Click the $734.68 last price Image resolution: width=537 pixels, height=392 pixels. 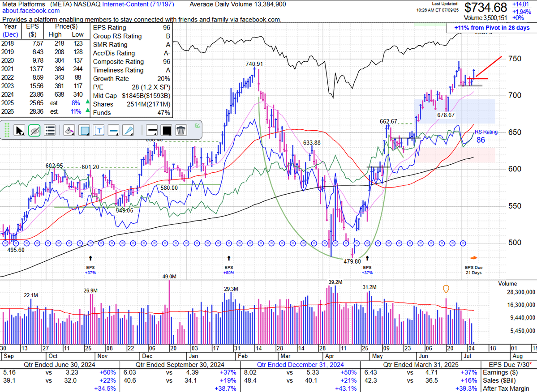(x=485, y=7)
